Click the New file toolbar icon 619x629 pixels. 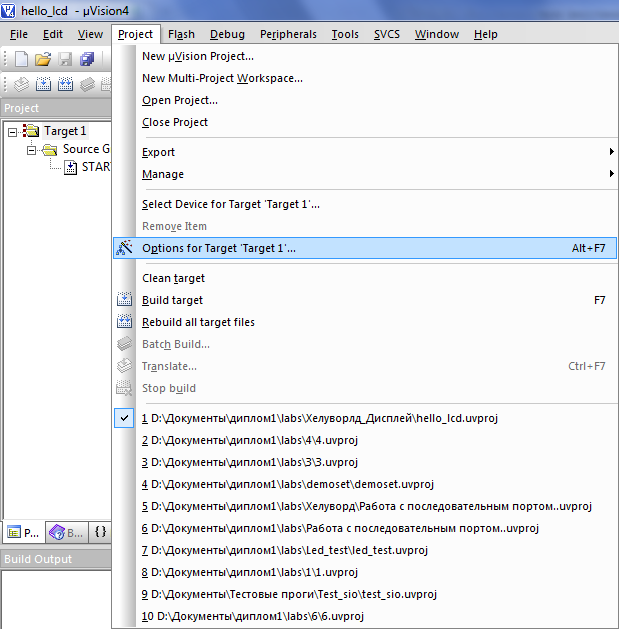(x=21, y=59)
